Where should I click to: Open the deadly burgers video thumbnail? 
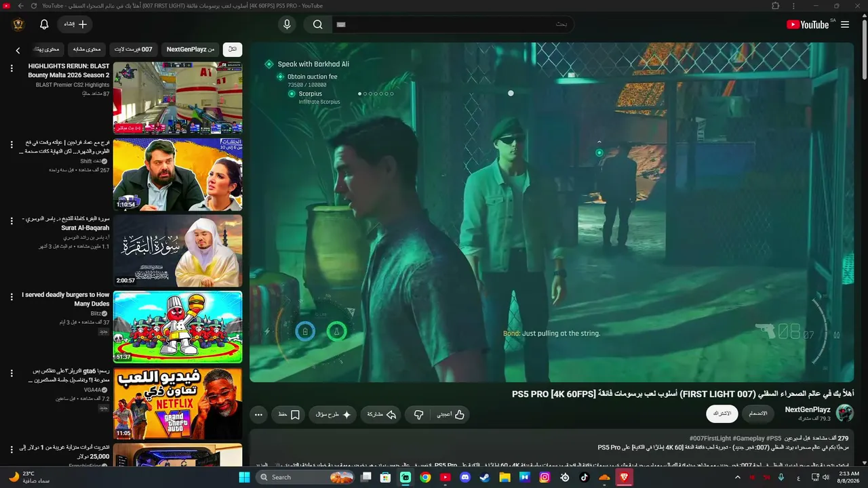tap(178, 327)
